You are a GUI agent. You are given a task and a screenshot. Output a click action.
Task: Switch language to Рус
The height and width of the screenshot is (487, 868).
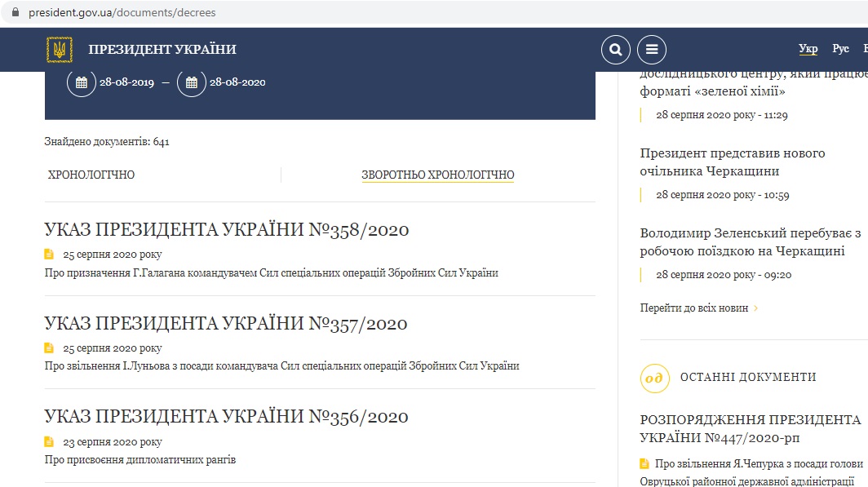840,49
